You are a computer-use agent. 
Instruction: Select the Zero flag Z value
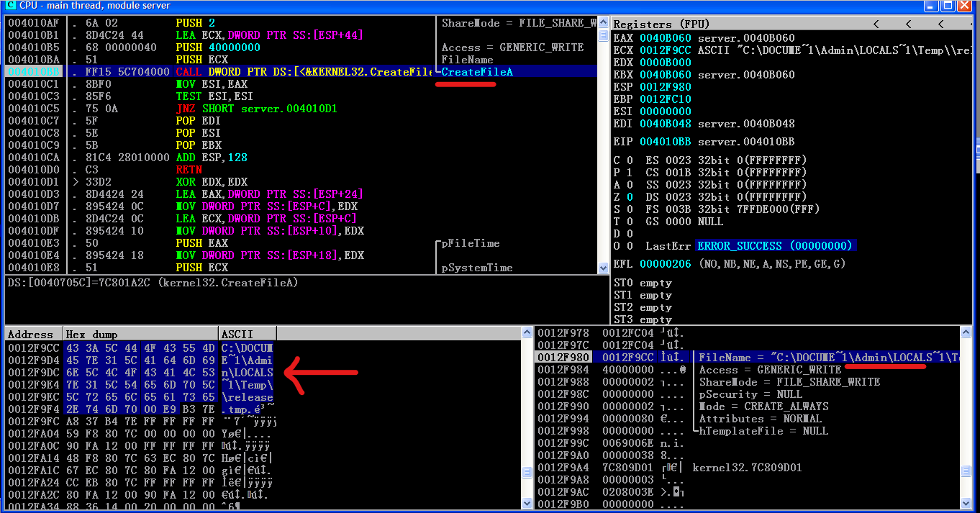point(630,197)
